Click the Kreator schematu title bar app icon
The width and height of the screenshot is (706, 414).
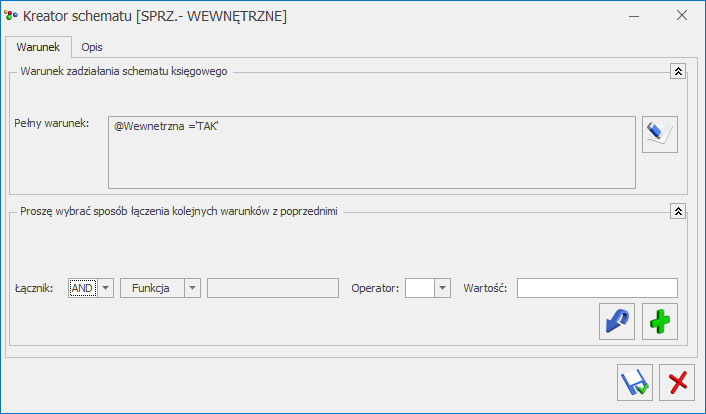(11, 16)
